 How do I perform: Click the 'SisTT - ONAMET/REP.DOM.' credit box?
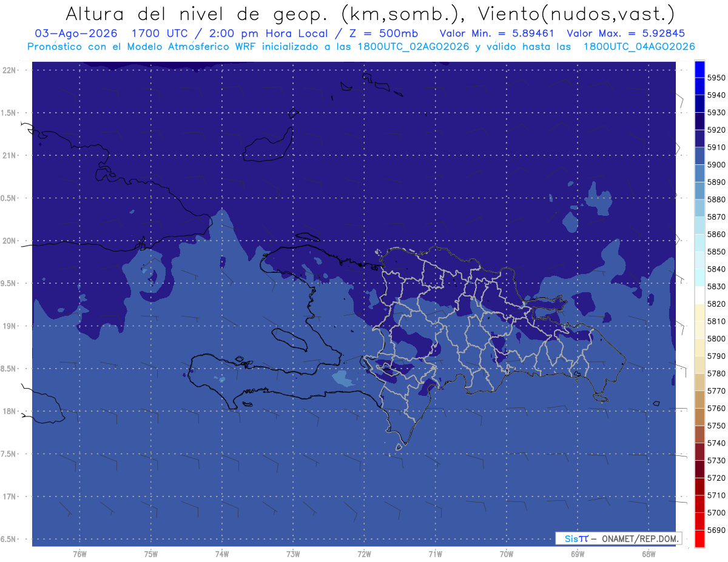pos(618,538)
